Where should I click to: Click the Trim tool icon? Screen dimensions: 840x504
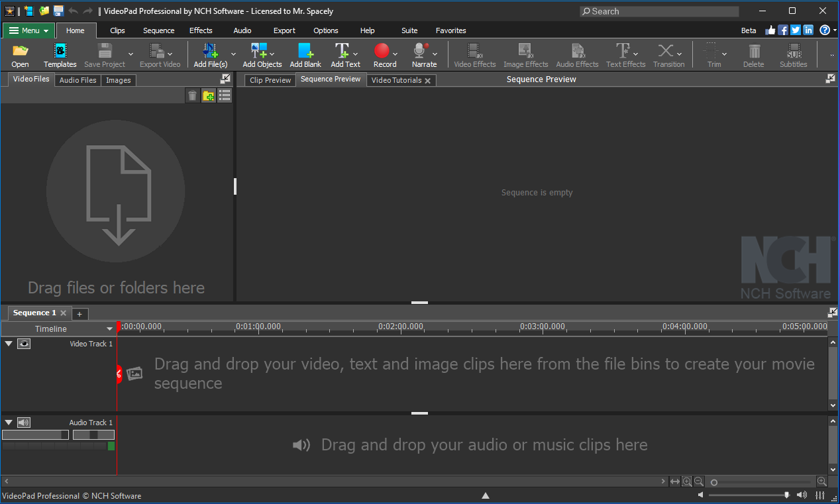pos(711,51)
